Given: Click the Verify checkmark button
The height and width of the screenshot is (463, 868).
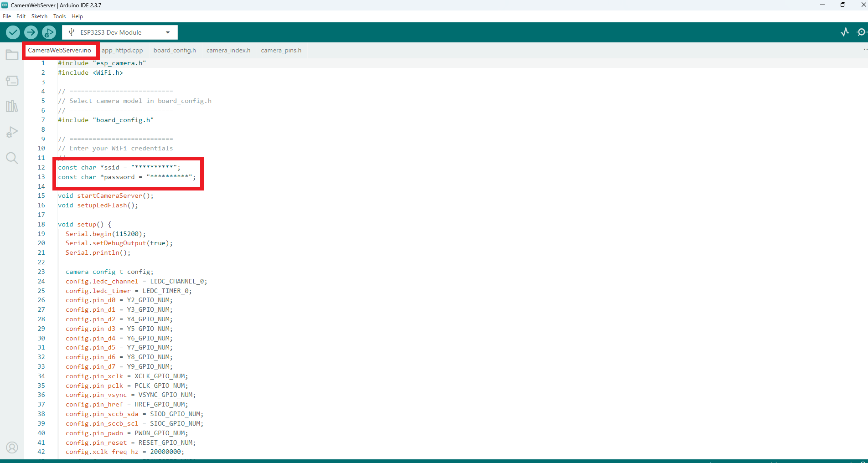Looking at the screenshot, I should [13, 32].
